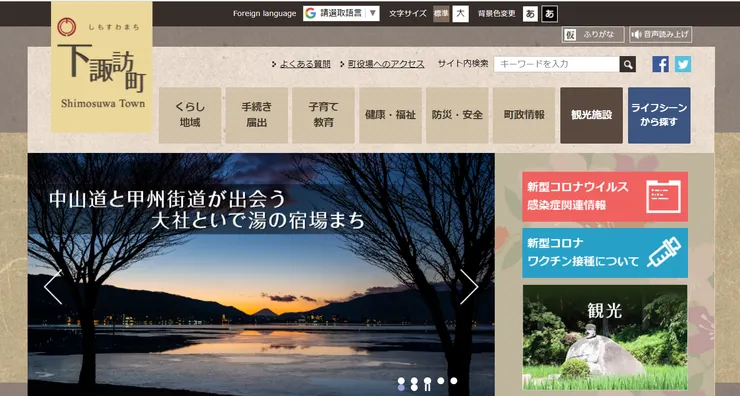The image size is (740, 396).
Task: Set text size to 標準
Action: pos(441,14)
